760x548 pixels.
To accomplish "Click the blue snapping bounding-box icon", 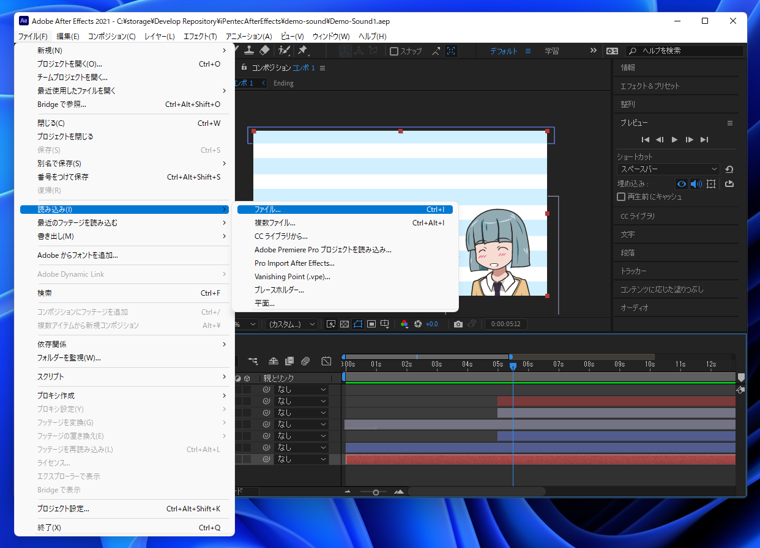I will [451, 51].
